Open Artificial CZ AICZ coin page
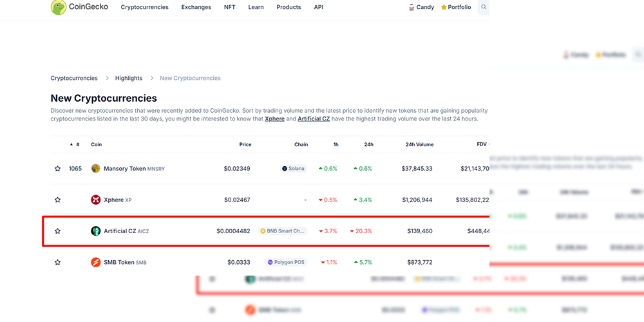The width and height of the screenshot is (644, 322). point(126,231)
